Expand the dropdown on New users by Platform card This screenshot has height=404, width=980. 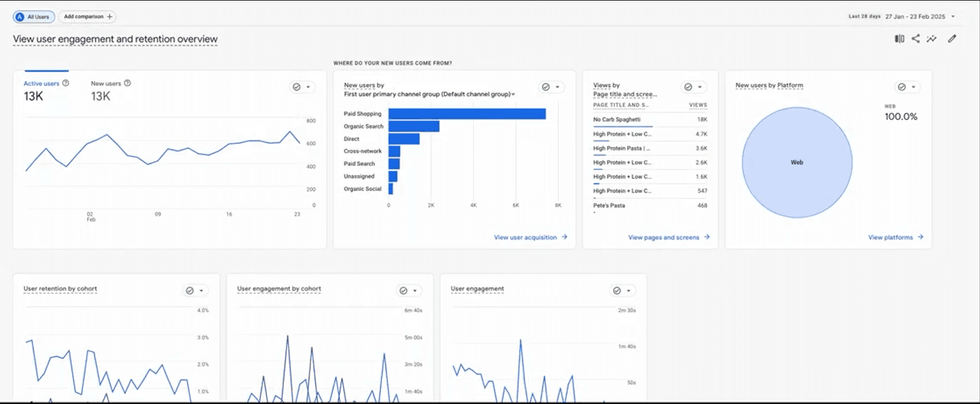coord(913,87)
